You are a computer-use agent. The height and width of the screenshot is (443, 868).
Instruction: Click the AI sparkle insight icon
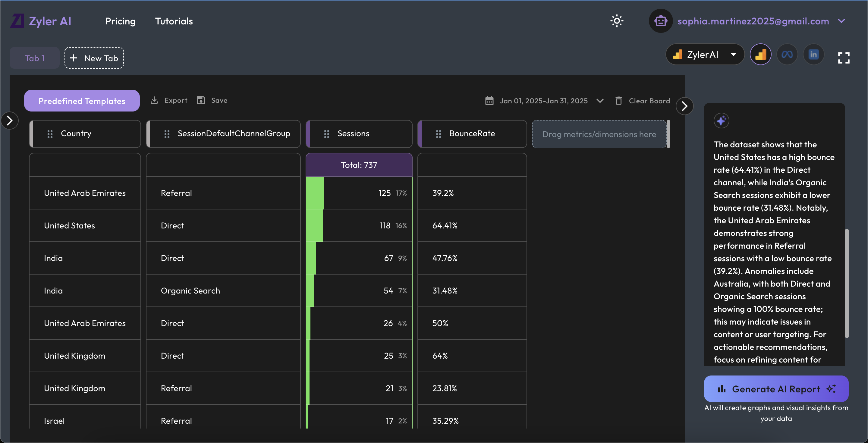[721, 121]
